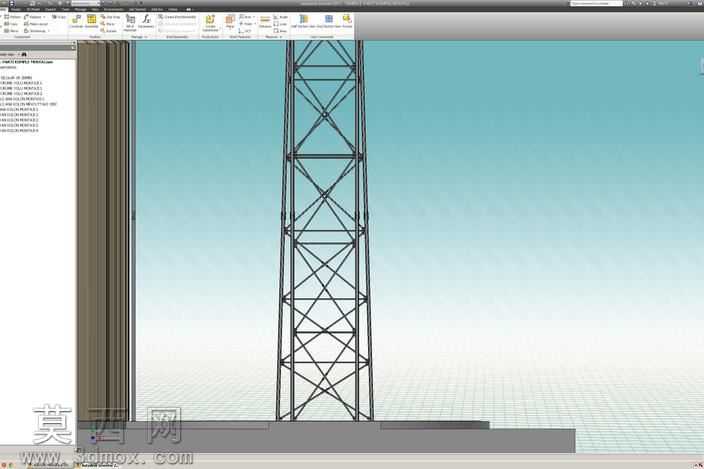This screenshot has width=704, height=469.
Task: Select the Measure Loop tool
Action: point(280,24)
